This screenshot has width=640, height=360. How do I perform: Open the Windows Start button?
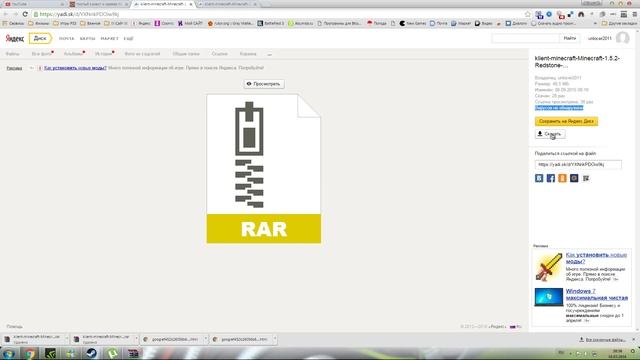(9, 353)
